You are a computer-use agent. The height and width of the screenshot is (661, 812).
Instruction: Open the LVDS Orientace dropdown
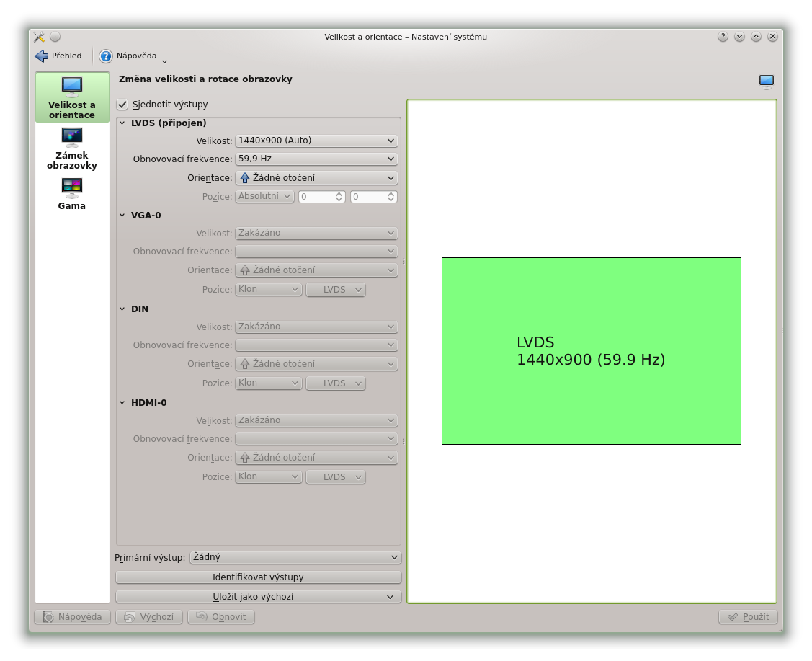click(316, 178)
